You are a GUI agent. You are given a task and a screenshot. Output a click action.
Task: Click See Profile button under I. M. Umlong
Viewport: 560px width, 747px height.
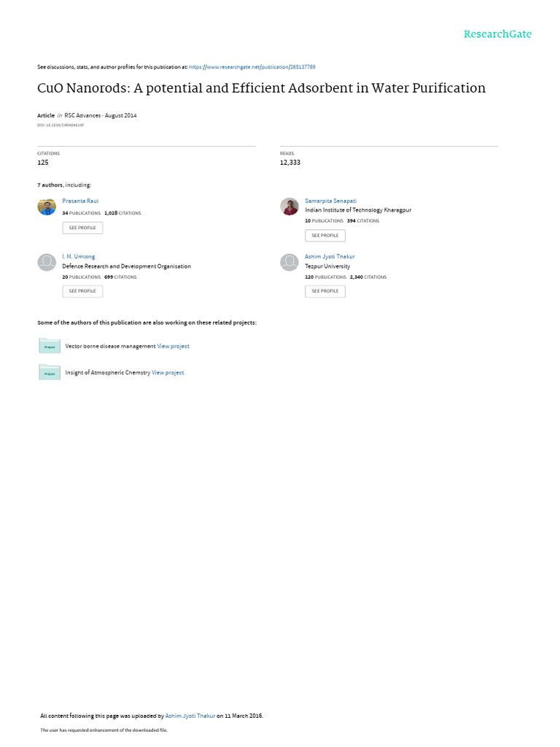82,291
